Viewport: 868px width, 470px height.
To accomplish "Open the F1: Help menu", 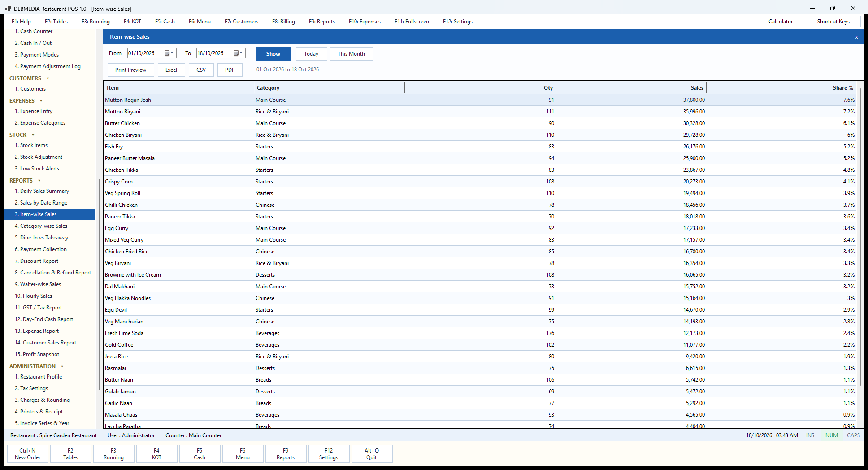I will (x=21, y=22).
